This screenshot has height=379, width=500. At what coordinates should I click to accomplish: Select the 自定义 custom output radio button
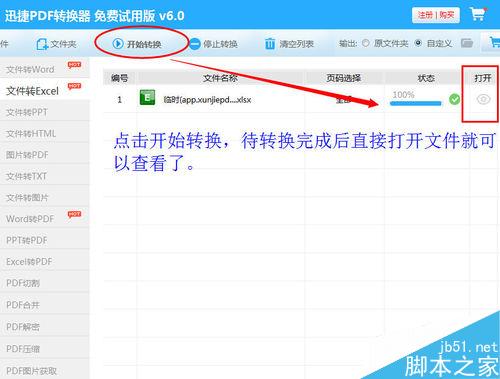click(x=418, y=43)
